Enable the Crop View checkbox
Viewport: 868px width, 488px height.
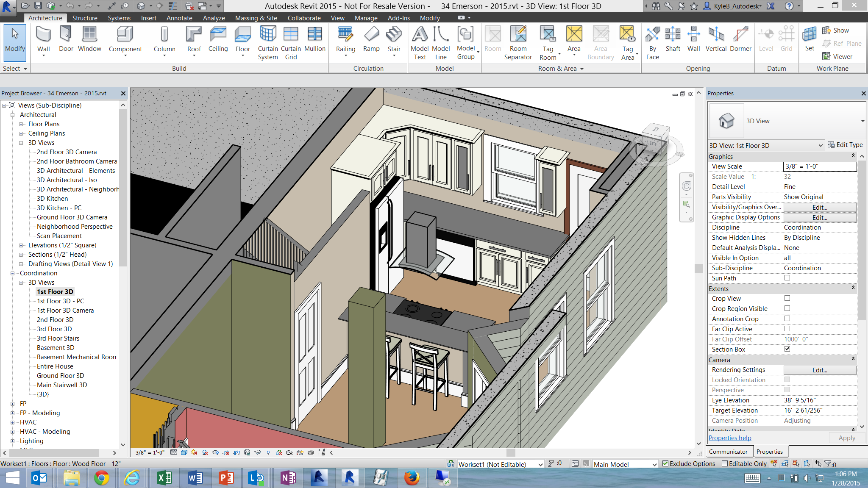click(x=787, y=298)
